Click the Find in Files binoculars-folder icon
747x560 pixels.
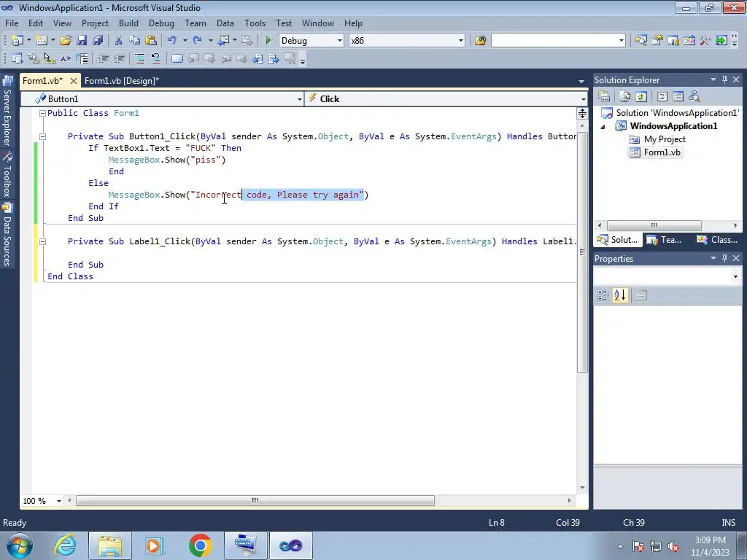[x=480, y=41]
